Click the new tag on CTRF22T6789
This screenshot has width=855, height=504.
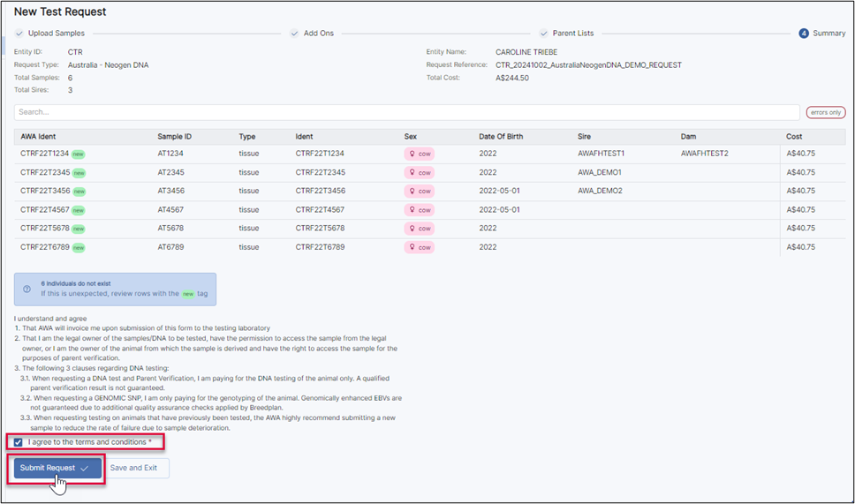tap(79, 248)
